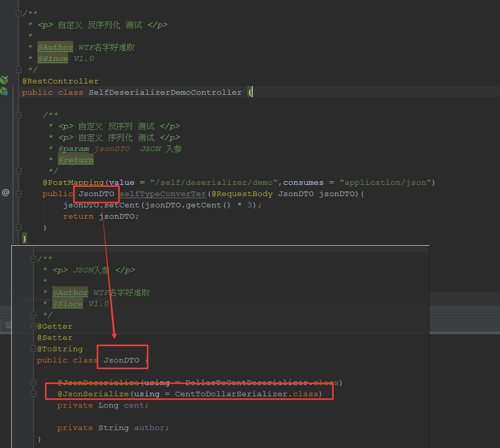Click the class name SelfDeserializerDemoController

[x=165, y=92]
